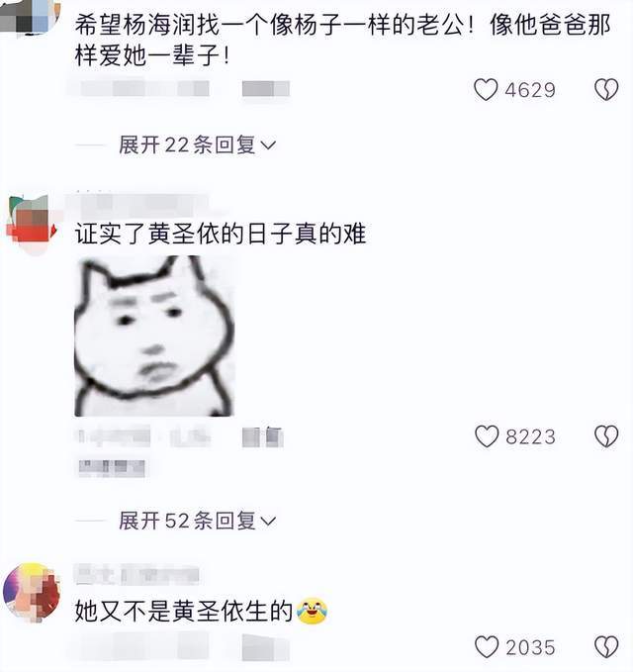Expand the 52 replies thread
Viewport: 633px width, 672px height.
tap(198, 522)
